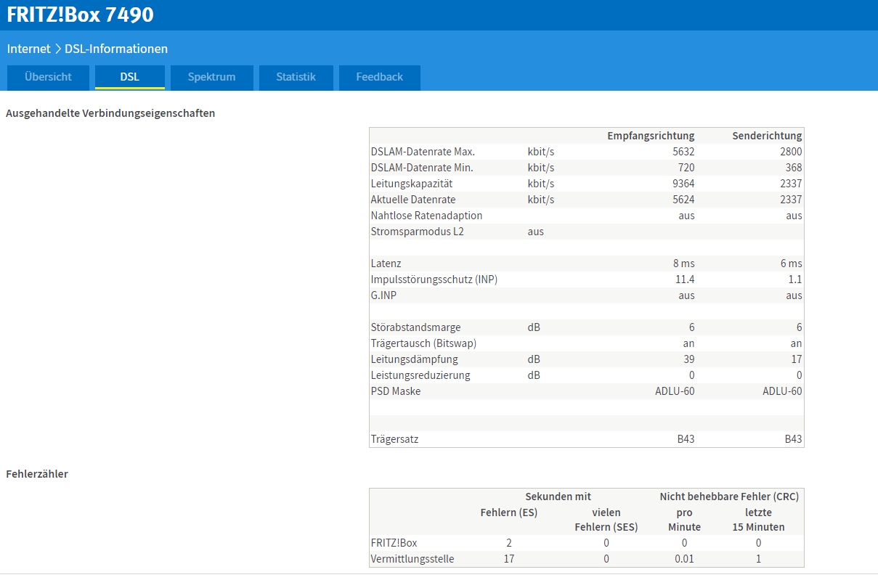Open the Übersicht tab
878x588 pixels.
(48, 77)
